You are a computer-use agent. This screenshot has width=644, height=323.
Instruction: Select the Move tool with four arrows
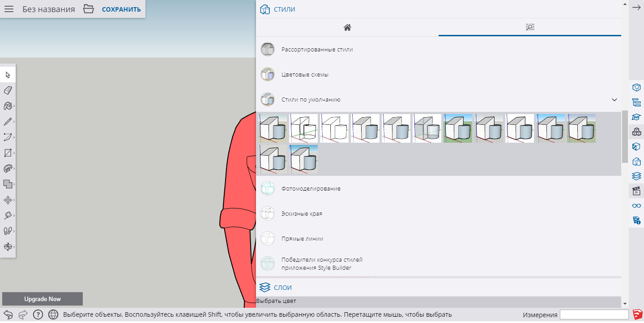[x=8, y=200]
